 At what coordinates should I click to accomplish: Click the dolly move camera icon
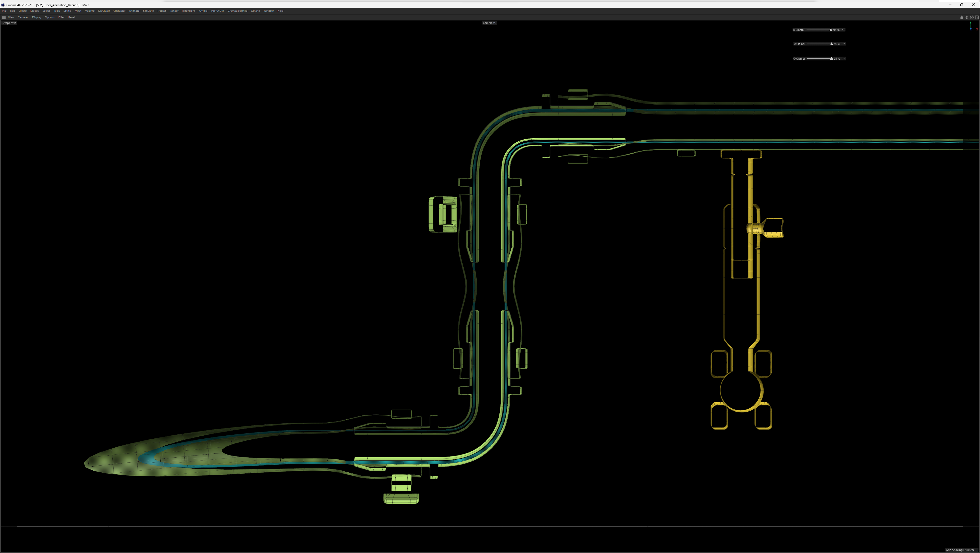tap(966, 17)
